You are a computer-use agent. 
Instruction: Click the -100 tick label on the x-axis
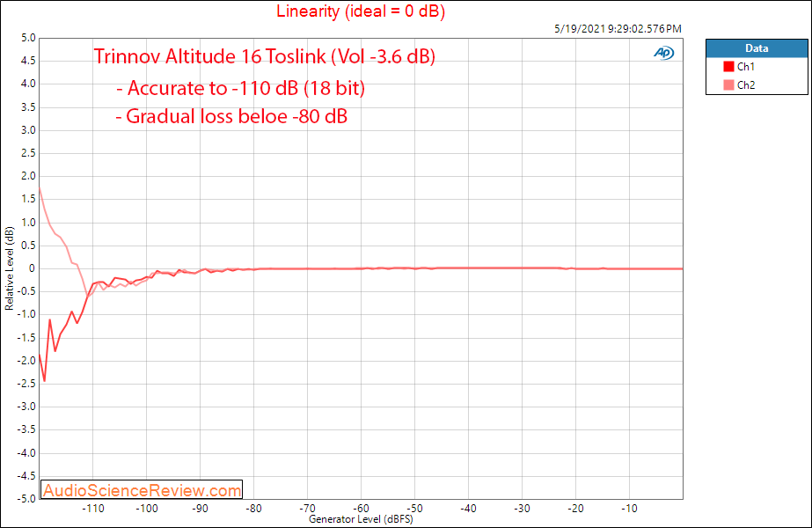click(147, 509)
